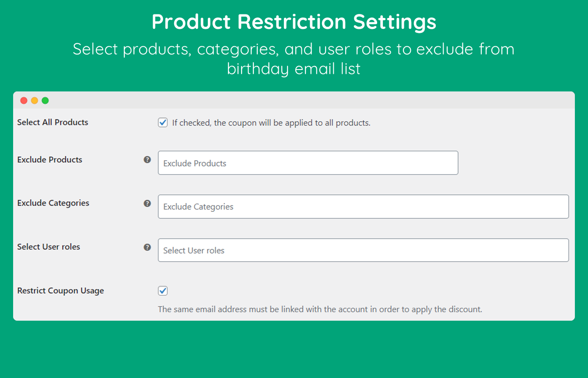The height and width of the screenshot is (378, 588).
Task: Open the Select User roles selection field
Action: pos(363,250)
